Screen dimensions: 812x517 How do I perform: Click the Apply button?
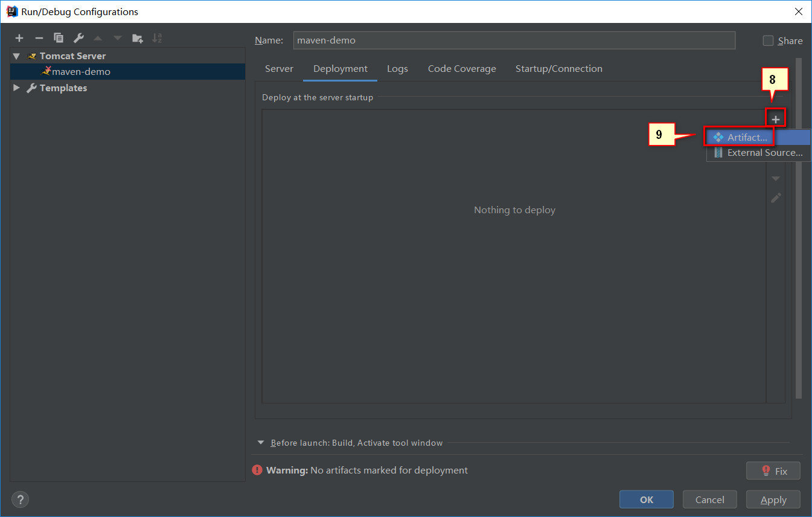773,499
